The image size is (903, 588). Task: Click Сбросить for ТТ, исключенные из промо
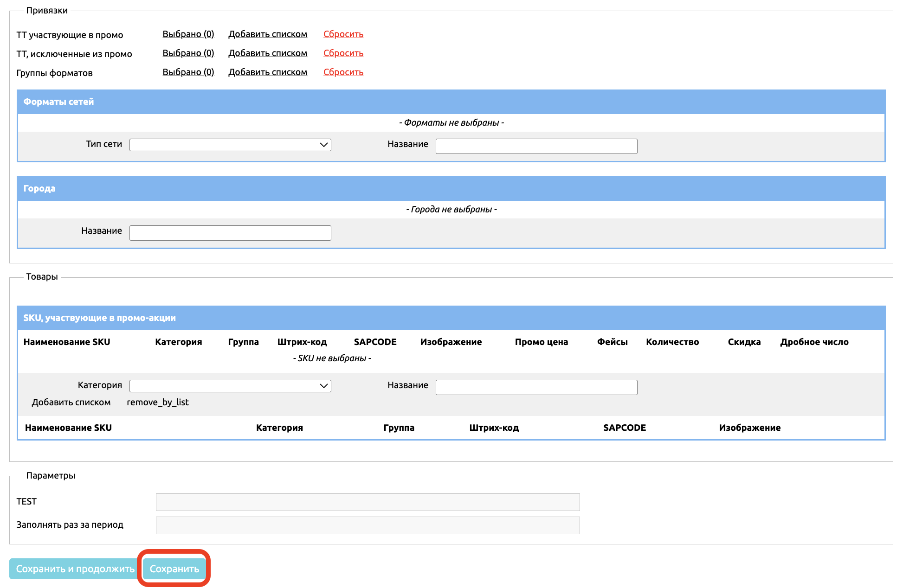343,53
